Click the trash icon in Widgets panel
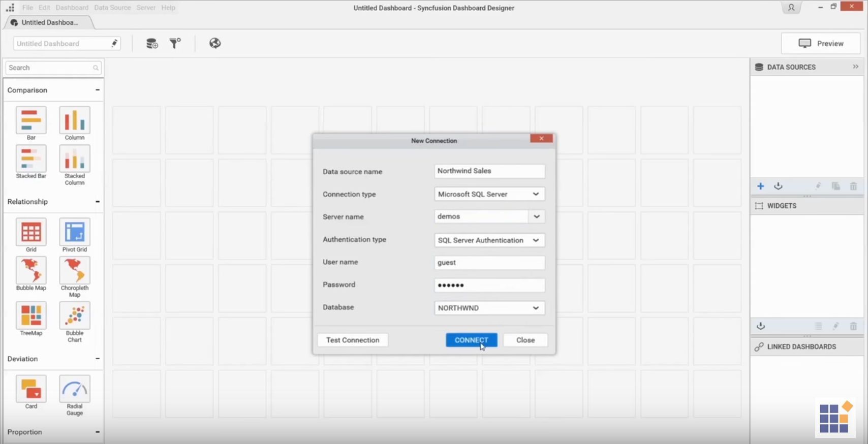 tap(853, 326)
